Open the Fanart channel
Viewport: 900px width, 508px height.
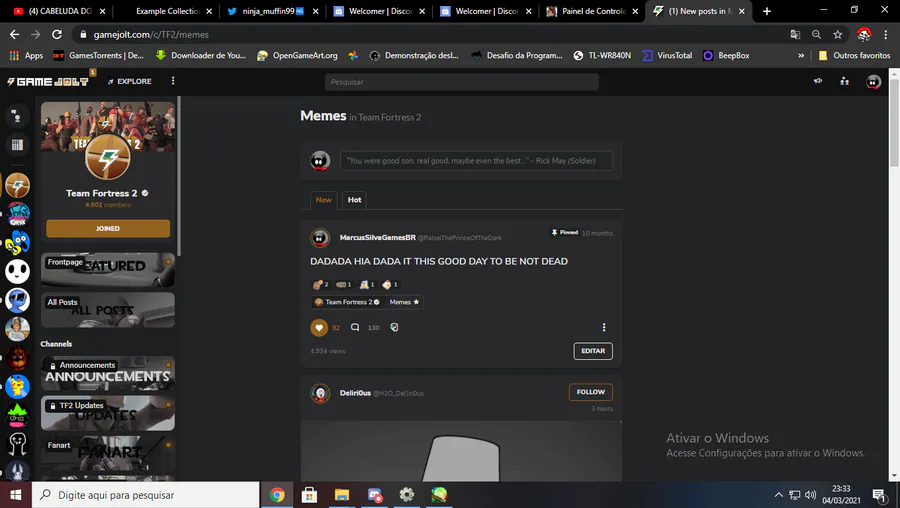[x=108, y=453]
